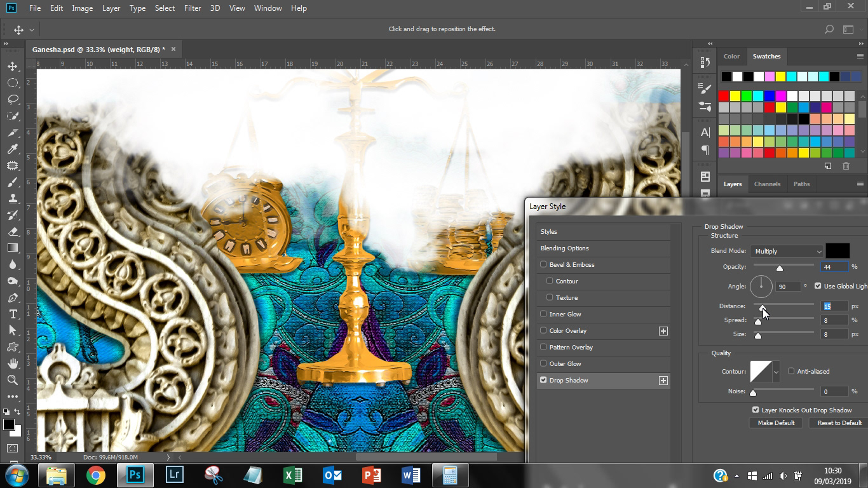Click the Make Default button
The image size is (868, 488).
(776, 423)
